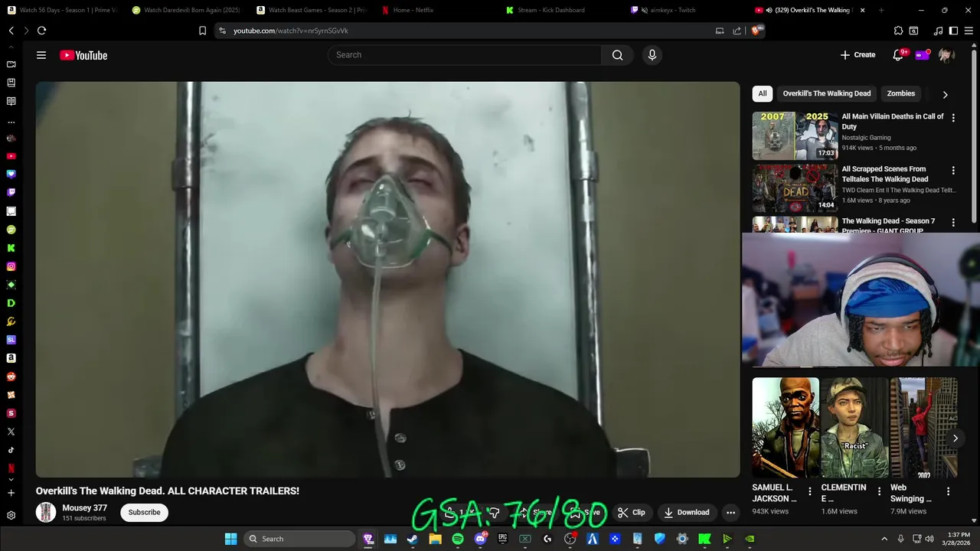The width and height of the screenshot is (980, 551).
Task: Open the YouTube guide hamburger menu
Action: click(41, 55)
